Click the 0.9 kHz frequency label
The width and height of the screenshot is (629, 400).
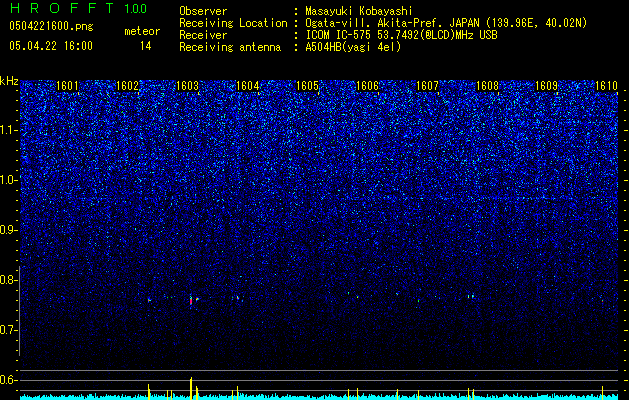(x=9, y=230)
